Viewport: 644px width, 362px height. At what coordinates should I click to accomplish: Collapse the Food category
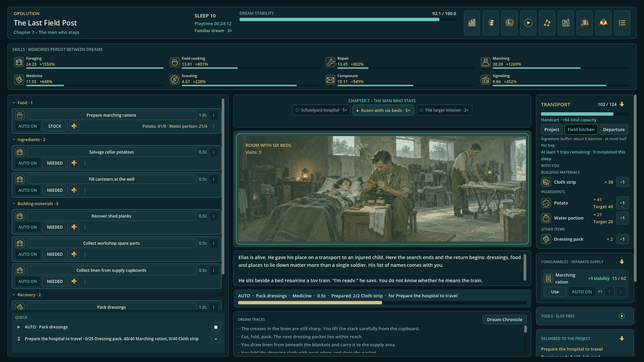(23, 103)
